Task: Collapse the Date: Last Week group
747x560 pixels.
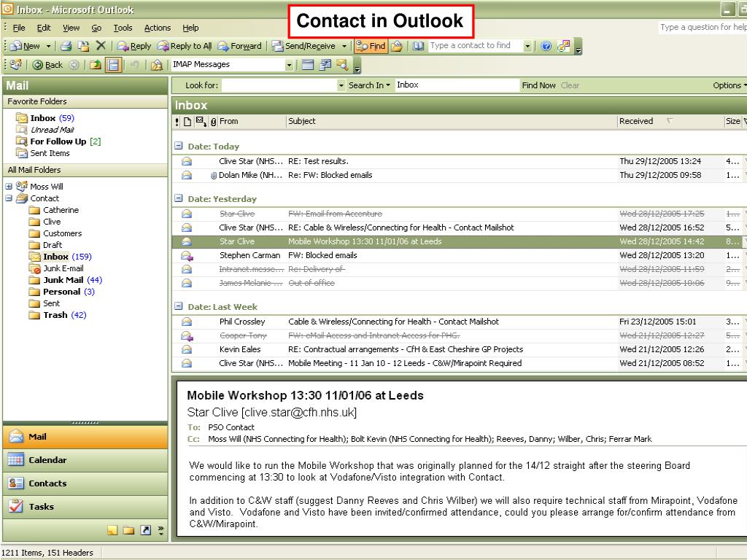Action: [179, 307]
